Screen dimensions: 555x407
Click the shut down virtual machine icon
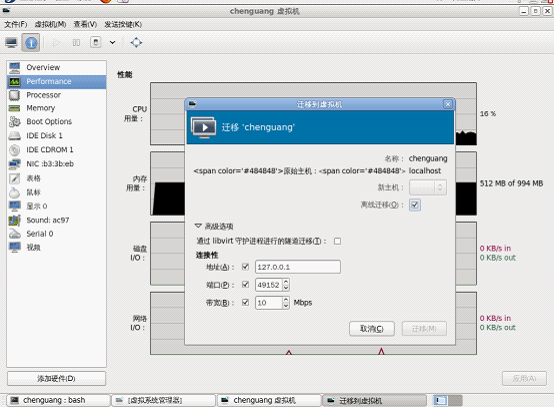tap(96, 42)
